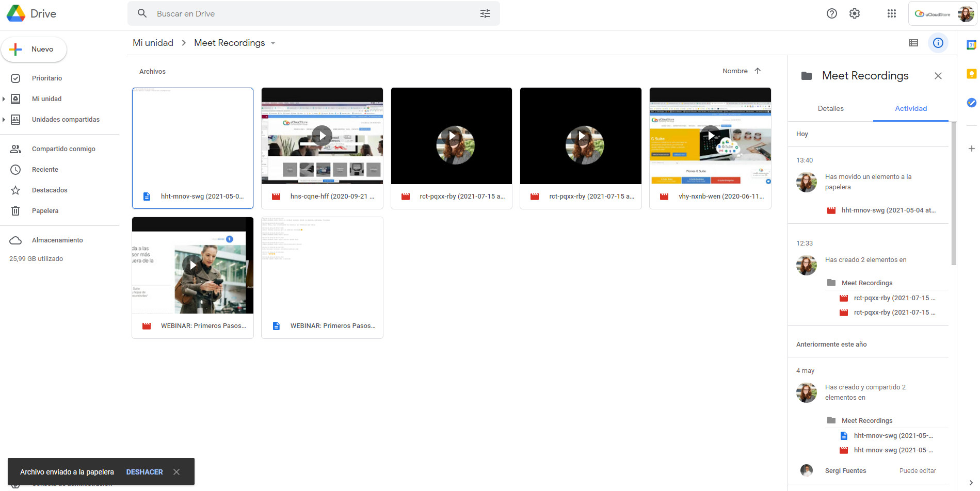Open the Google apps launcher
Viewport: 980px width, 491px height.
point(891,13)
